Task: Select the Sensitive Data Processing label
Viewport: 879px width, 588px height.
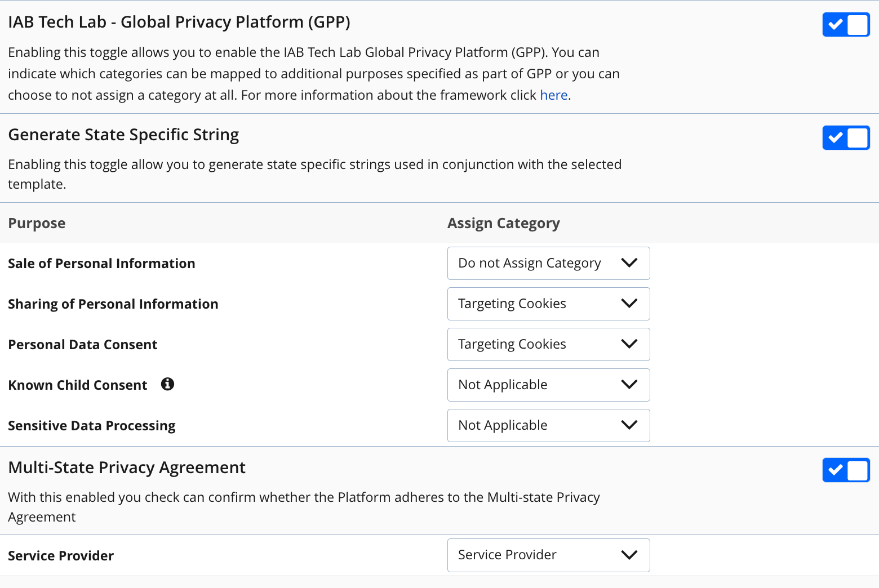Action: pos(92,426)
